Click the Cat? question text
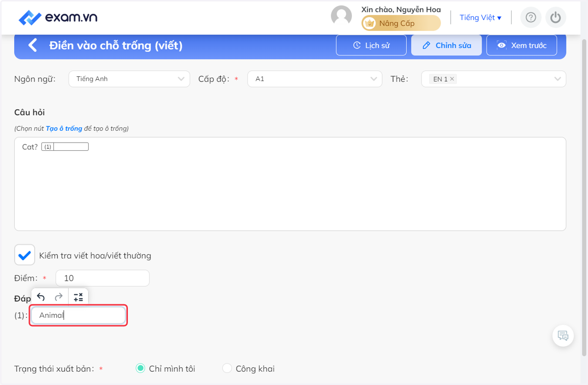This screenshot has height=385, width=588. (x=30, y=146)
